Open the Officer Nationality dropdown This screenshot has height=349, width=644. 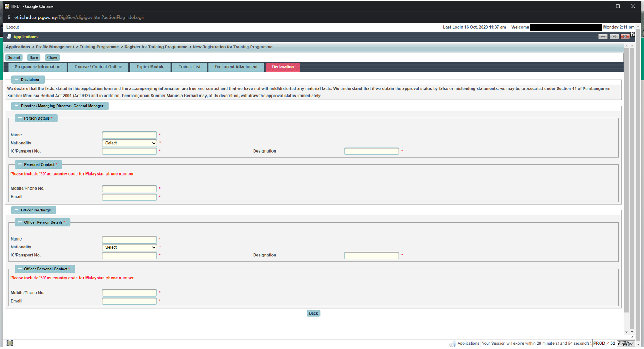click(129, 247)
